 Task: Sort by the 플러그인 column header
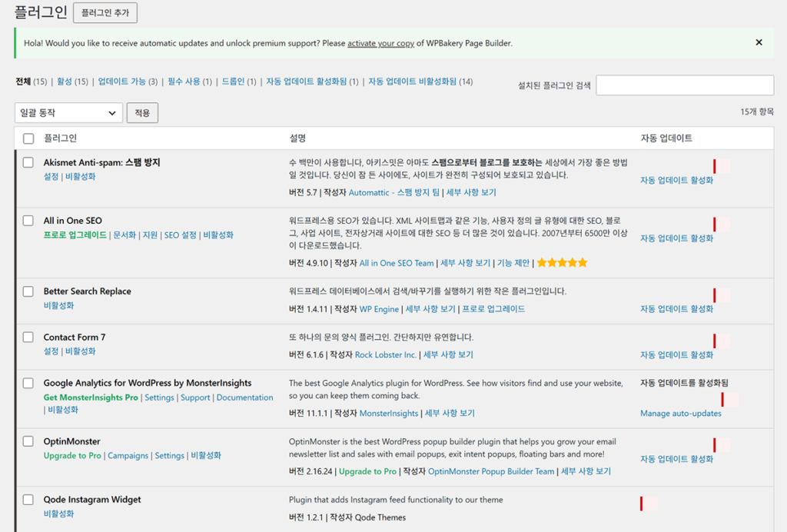tap(60, 138)
